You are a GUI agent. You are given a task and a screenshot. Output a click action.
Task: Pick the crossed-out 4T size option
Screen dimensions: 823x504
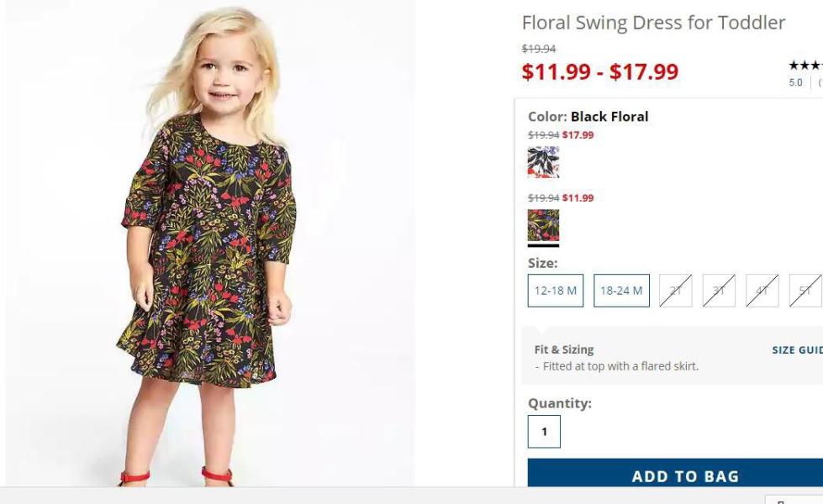(x=762, y=291)
